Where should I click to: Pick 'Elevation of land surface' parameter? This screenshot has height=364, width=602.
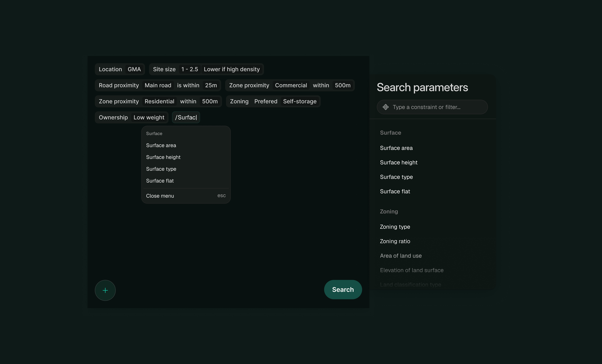[412, 270]
